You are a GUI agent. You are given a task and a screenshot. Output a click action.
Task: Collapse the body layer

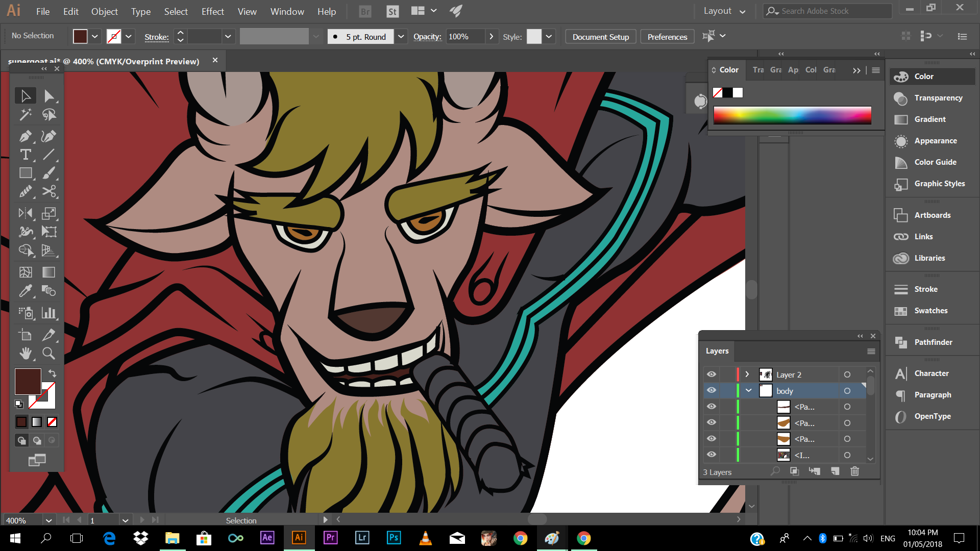tap(748, 391)
